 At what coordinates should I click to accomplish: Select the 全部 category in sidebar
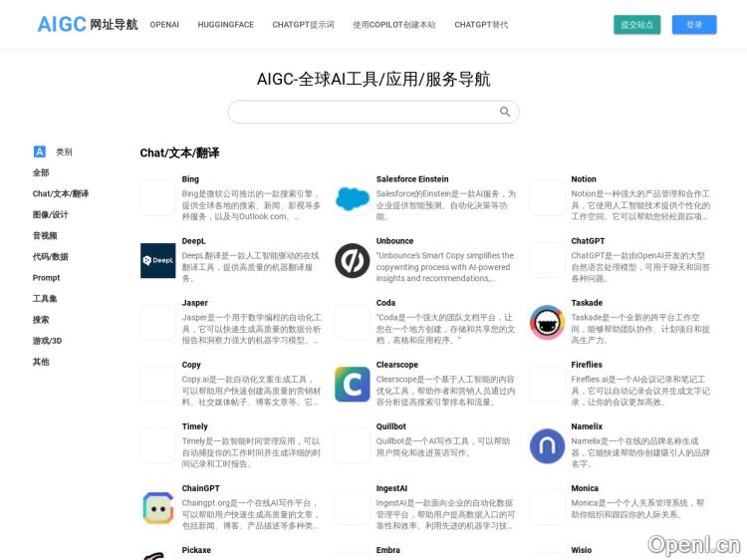(41, 172)
